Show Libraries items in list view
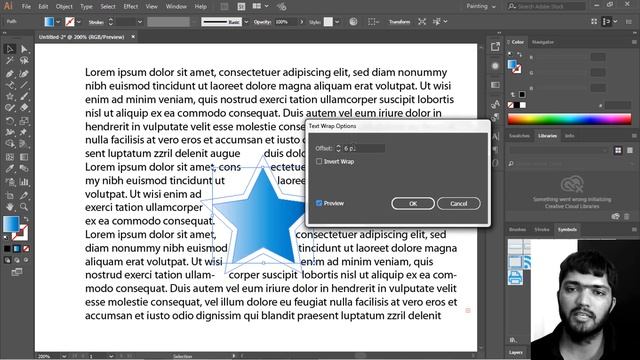Screen dimensions: 640x360 point(630,151)
